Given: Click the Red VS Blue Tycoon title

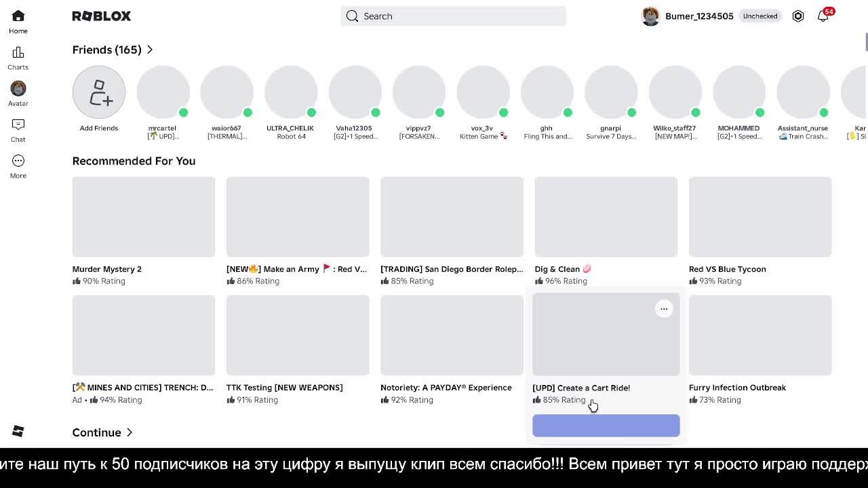Looking at the screenshot, I should click(728, 269).
